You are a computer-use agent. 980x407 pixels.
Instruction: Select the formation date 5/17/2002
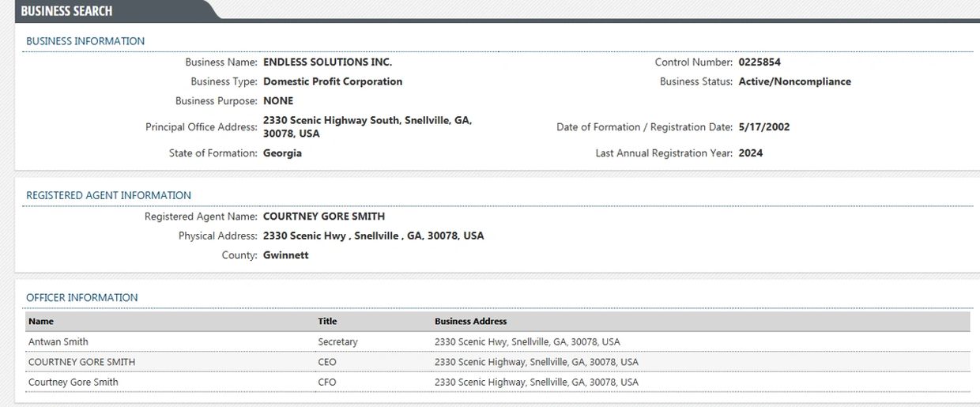click(x=763, y=127)
